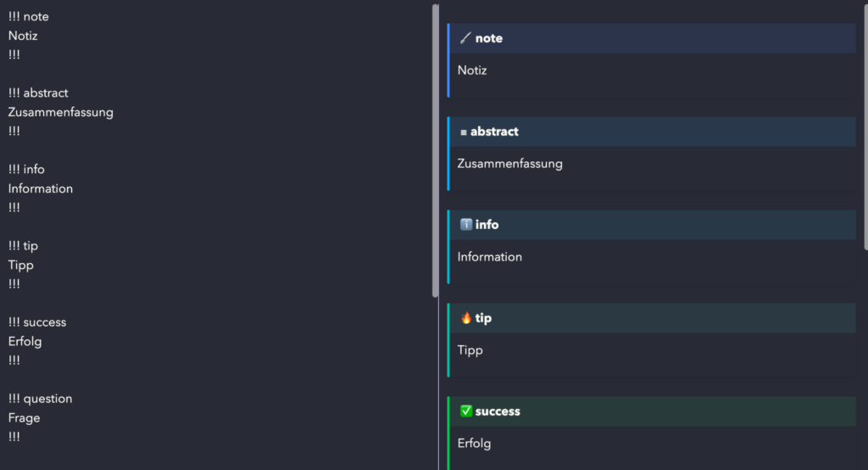Image resolution: width=868 pixels, height=470 pixels.
Task: Click the editor pane vertical scrollbar
Action: coord(436,151)
